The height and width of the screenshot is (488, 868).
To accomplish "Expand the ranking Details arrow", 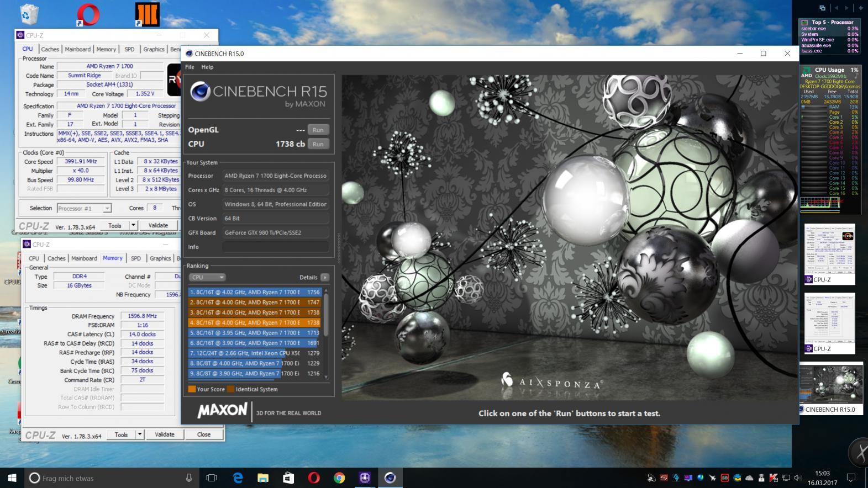I will 325,277.
